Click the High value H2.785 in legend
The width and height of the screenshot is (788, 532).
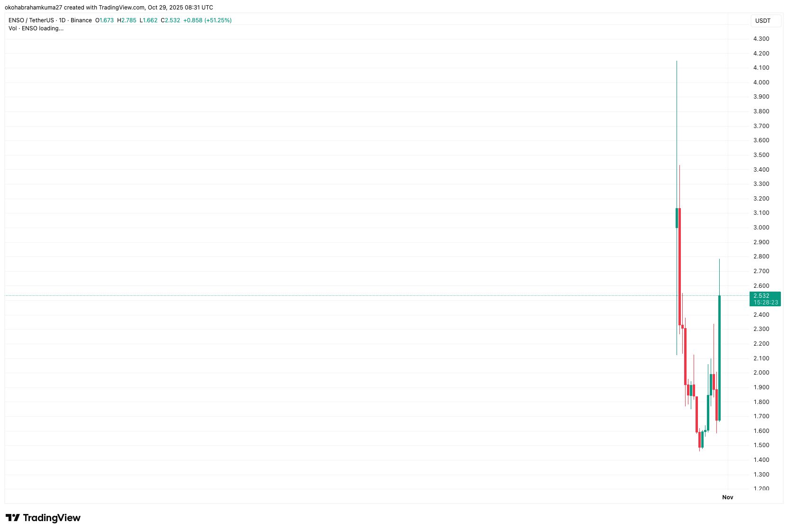click(127, 20)
